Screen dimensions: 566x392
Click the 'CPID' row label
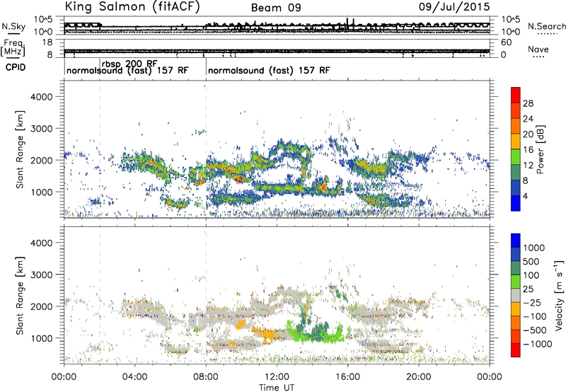tap(16, 67)
